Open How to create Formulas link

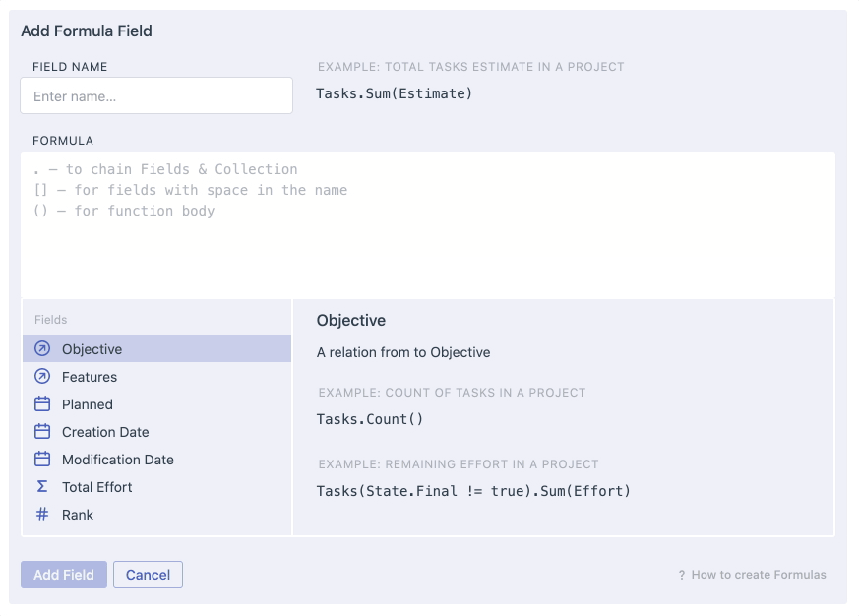759,575
